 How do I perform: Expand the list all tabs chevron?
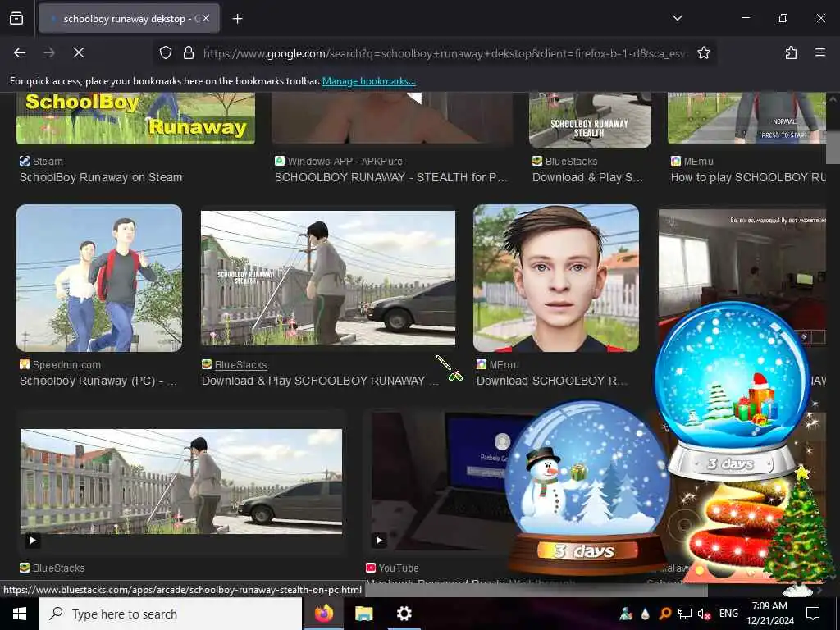[677, 18]
